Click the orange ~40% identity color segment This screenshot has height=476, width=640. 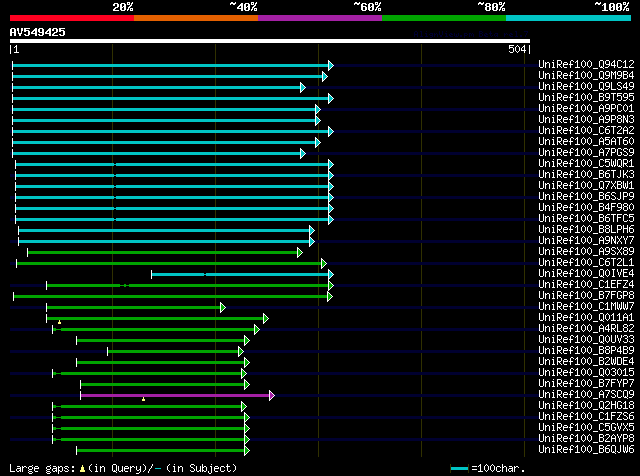click(x=196, y=18)
